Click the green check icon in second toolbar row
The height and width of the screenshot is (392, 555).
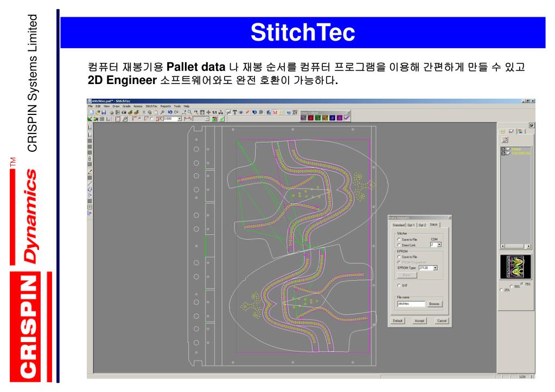tap(221, 119)
